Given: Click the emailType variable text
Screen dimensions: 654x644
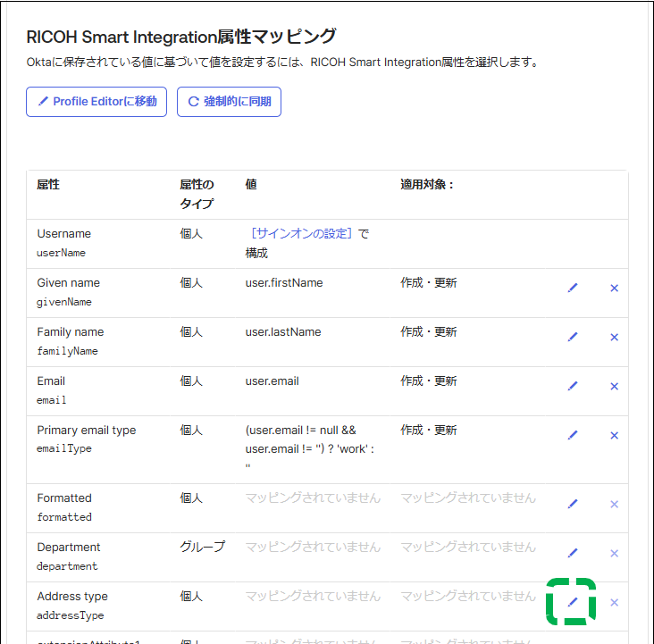Looking at the screenshot, I should coord(64,448).
